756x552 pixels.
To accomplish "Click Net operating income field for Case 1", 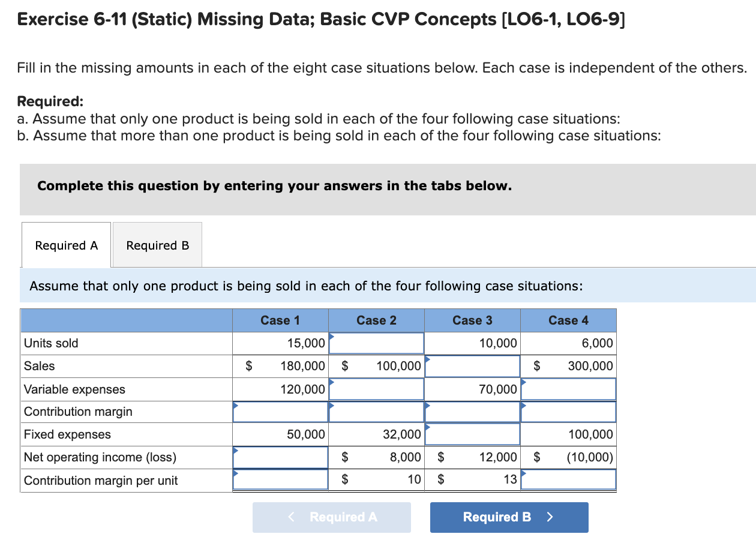I will (280, 457).
